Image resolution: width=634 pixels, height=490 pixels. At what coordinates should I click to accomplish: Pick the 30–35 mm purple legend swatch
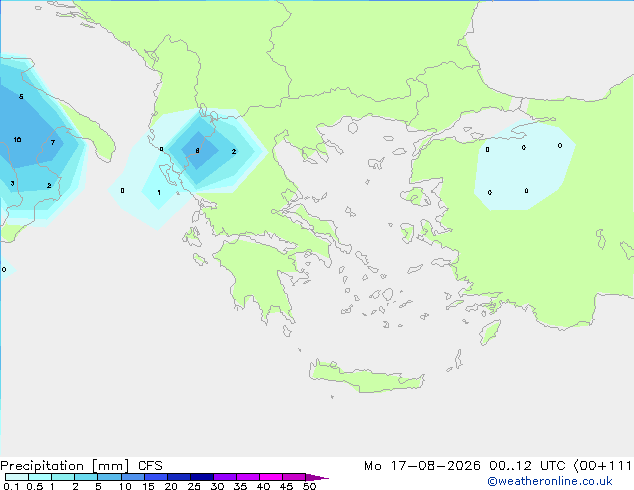pos(225,477)
